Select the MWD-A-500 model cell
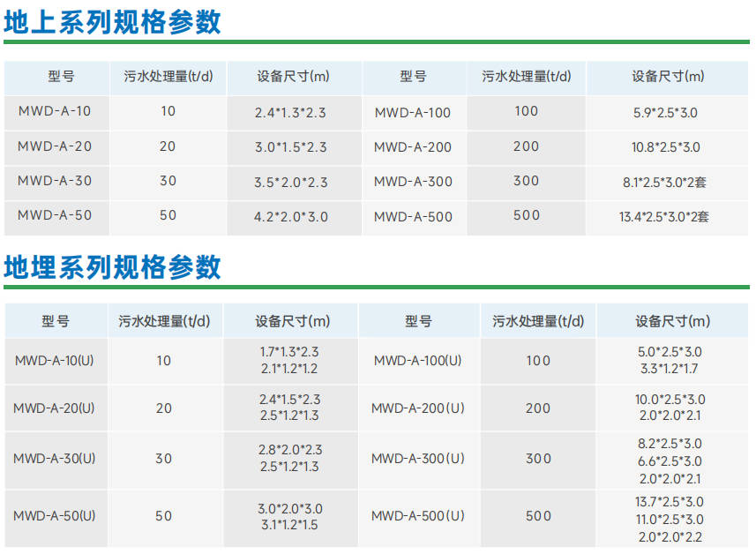This screenshot has height=554, width=756. point(413,217)
